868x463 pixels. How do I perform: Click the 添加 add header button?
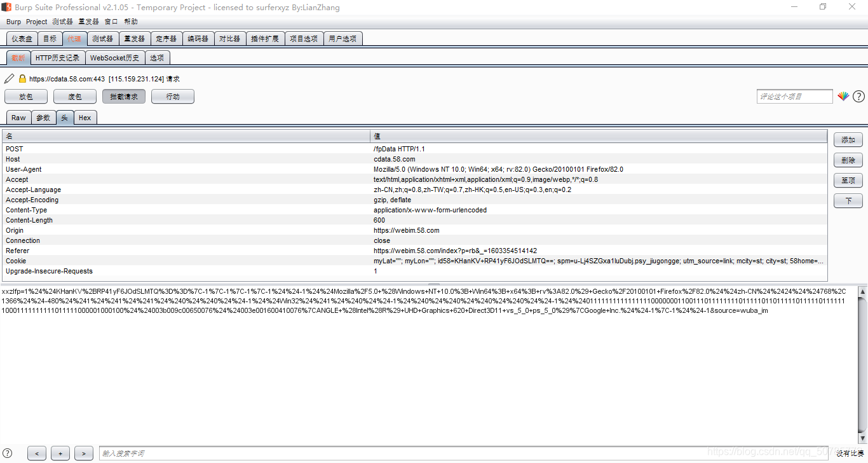pos(848,140)
